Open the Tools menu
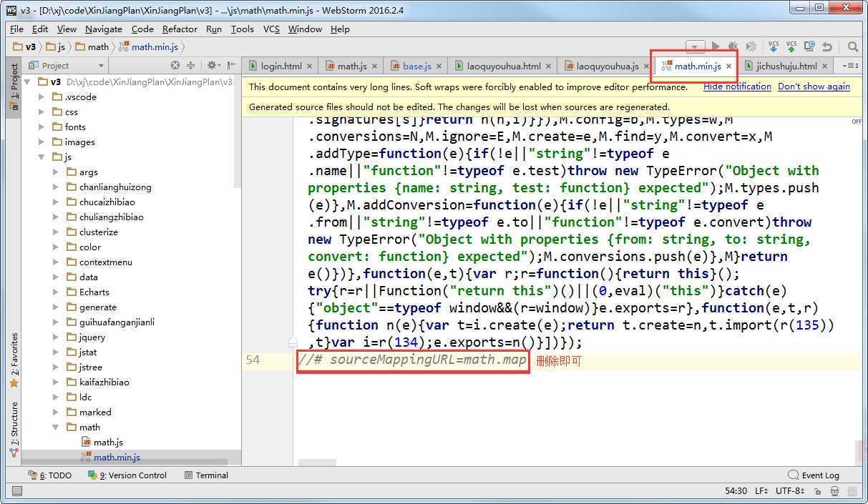868x504 pixels. 242,29
